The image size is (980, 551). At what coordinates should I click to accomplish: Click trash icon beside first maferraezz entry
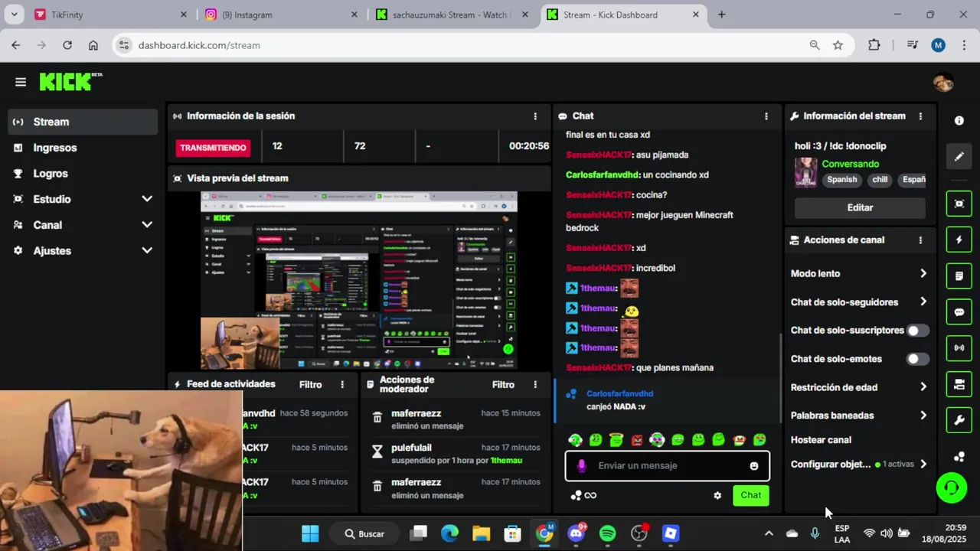377,418
